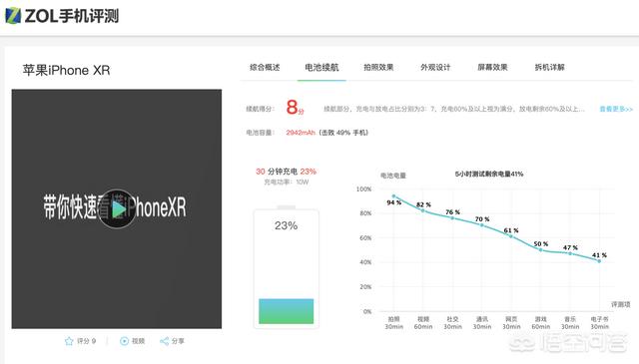Click the 苹果iPhone XR title
The height and width of the screenshot is (364, 639).
(67, 70)
